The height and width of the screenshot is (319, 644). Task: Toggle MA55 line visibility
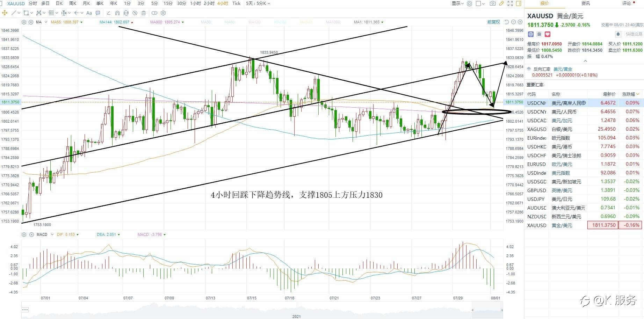point(66,22)
